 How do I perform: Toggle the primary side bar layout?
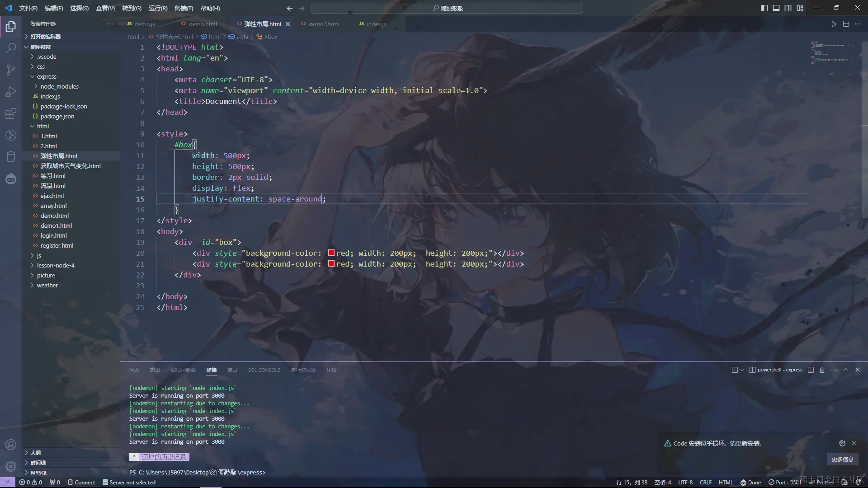click(764, 8)
